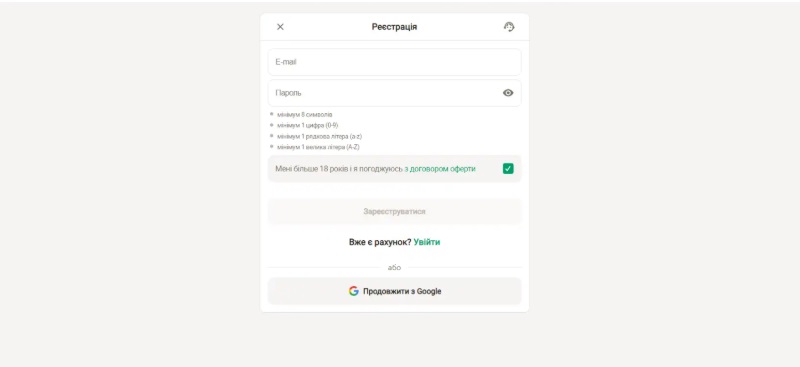Continue with the 'Продовжити з Google' button
This screenshot has height=367, width=800.
tap(394, 291)
